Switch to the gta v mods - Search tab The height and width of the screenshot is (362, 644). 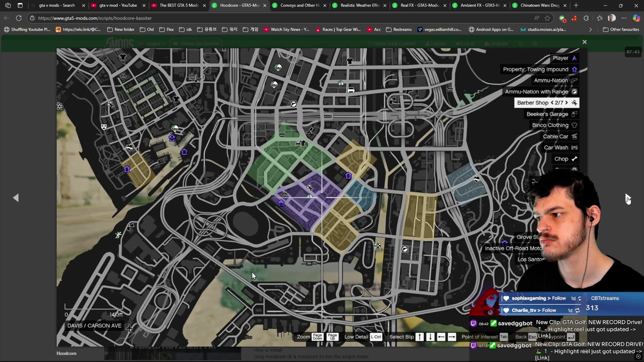tap(56, 6)
